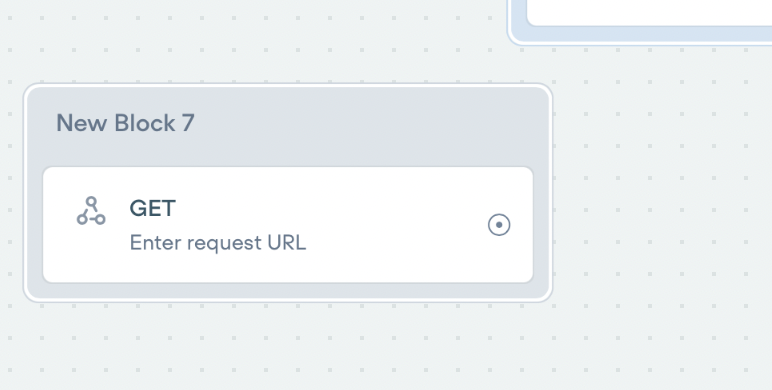The image size is (772, 390).
Task: Click the GET method label
Action: [x=153, y=208]
